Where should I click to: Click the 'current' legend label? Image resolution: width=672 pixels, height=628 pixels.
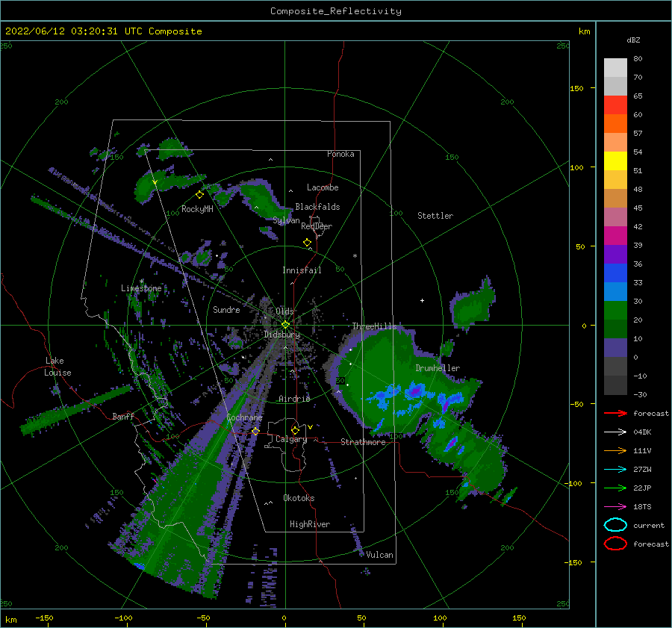tap(649, 525)
